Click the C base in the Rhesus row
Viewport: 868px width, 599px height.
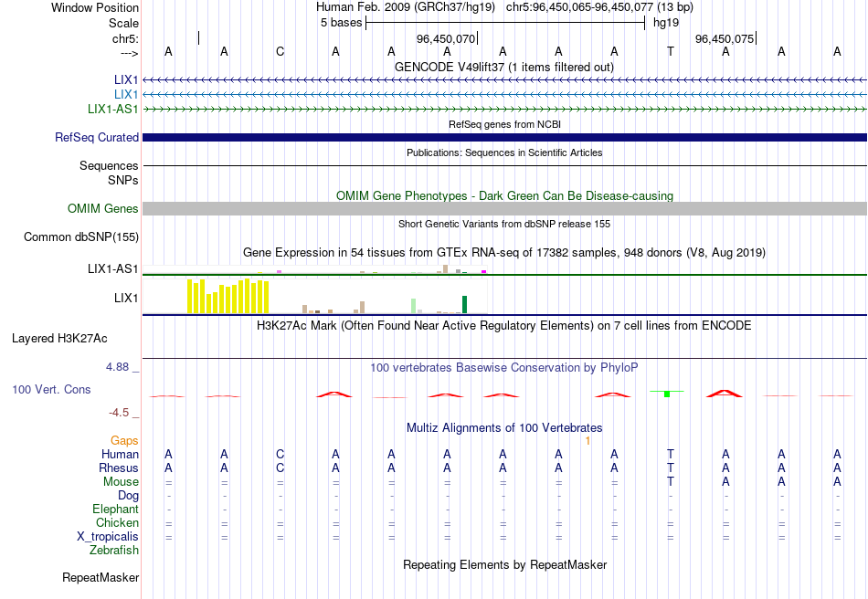click(x=281, y=468)
